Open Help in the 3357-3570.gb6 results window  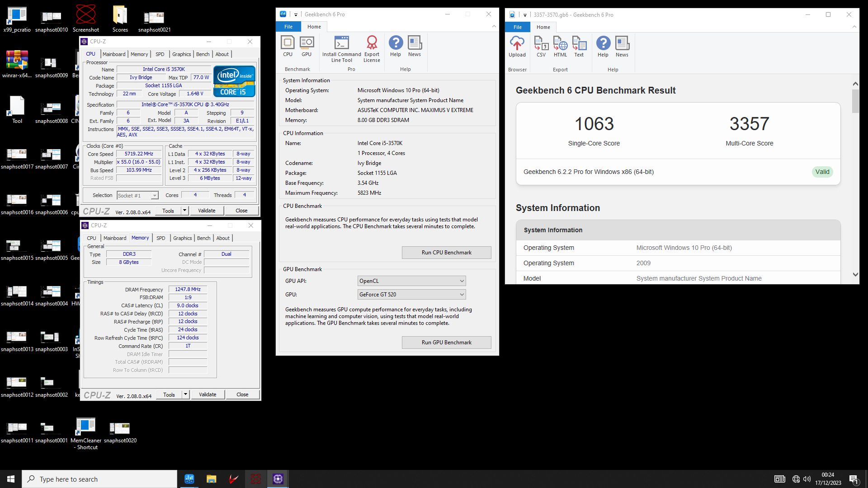pyautogui.click(x=603, y=47)
